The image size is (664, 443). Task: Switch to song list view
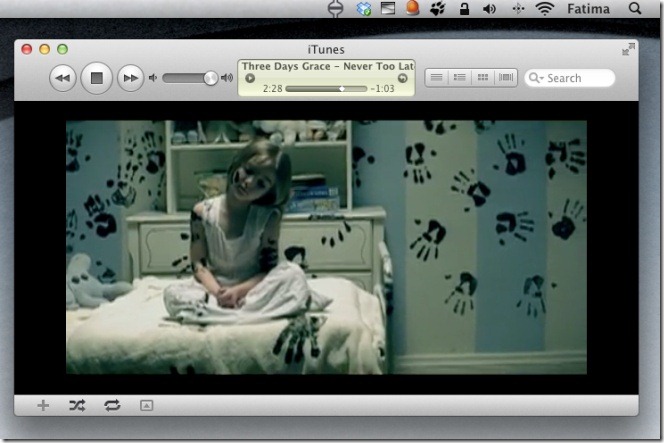[x=437, y=78]
